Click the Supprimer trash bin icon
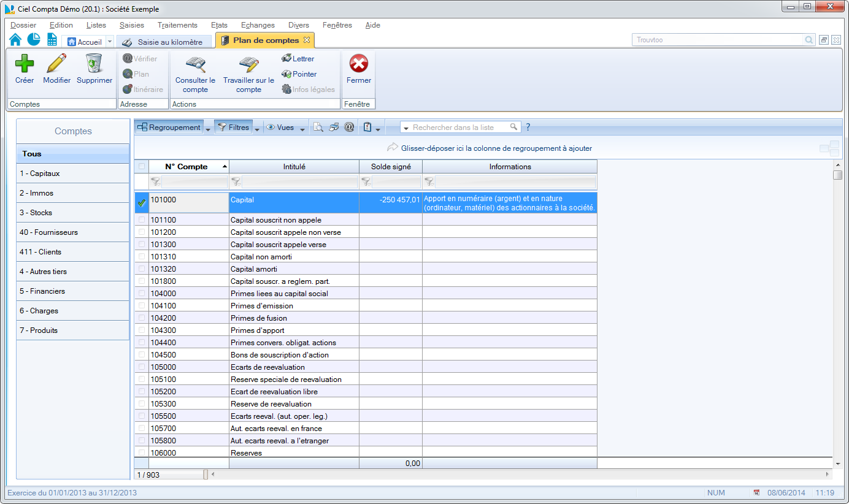The image size is (849, 504). tap(94, 63)
